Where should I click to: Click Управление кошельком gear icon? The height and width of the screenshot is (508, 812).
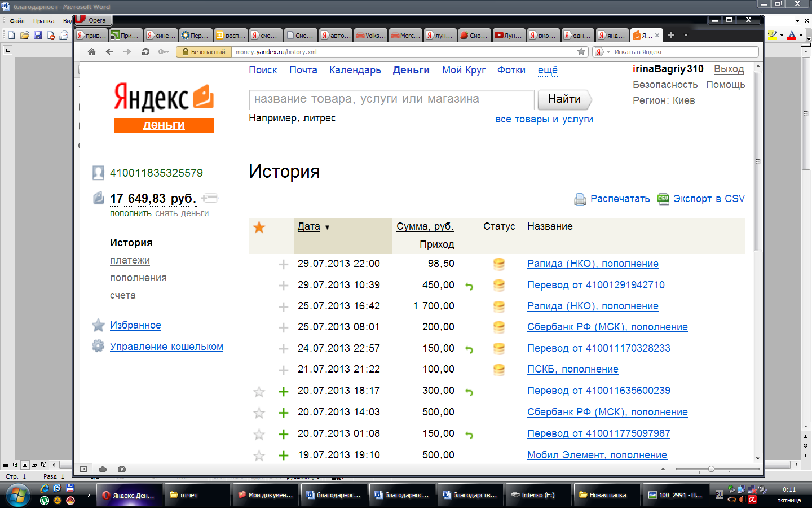[98, 346]
